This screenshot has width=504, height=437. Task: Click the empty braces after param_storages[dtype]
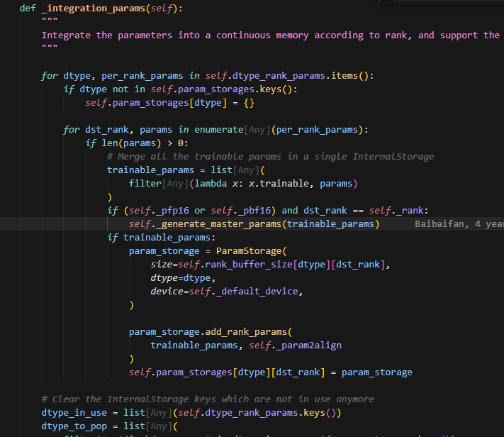248,103
